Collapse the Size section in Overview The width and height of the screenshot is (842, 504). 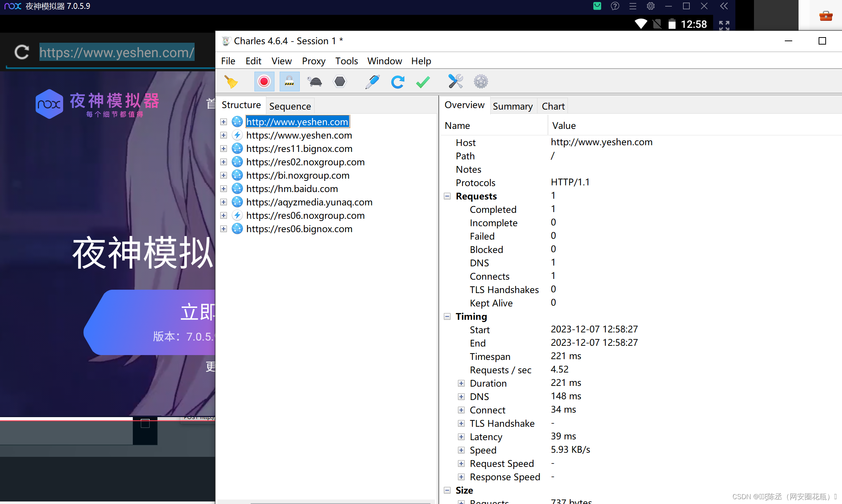tap(447, 490)
